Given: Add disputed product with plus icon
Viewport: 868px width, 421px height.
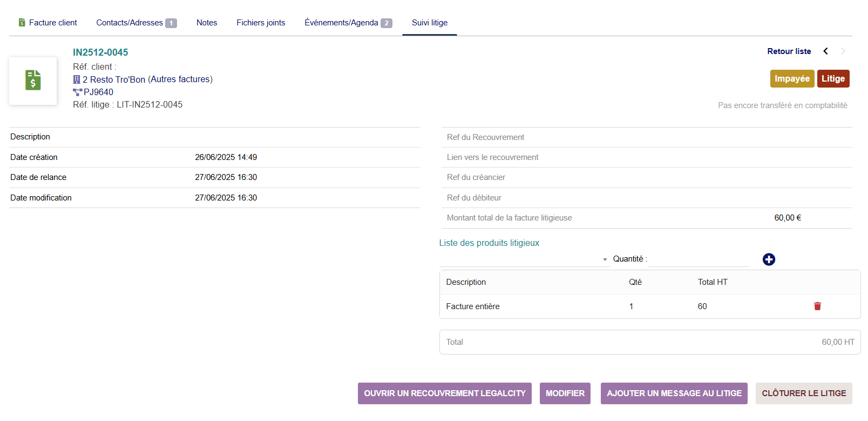Looking at the screenshot, I should [x=769, y=259].
